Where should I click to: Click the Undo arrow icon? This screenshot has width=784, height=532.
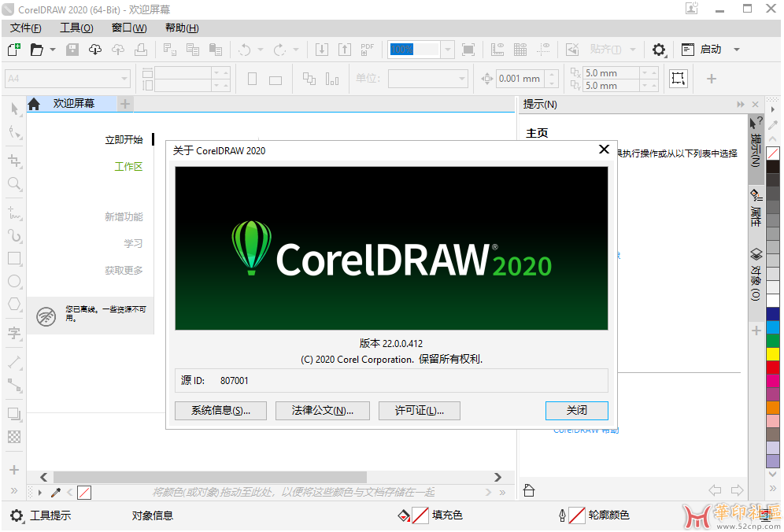pos(245,49)
